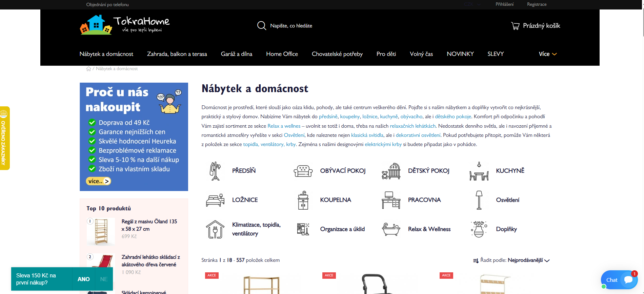Screen dimensions: 644x294
Task: Click the sort order icon
Action: pyautogui.click(x=476, y=260)
